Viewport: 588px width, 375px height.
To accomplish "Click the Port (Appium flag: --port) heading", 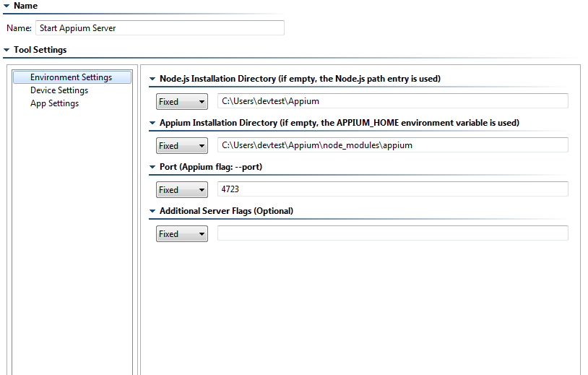I will [211, 167].
